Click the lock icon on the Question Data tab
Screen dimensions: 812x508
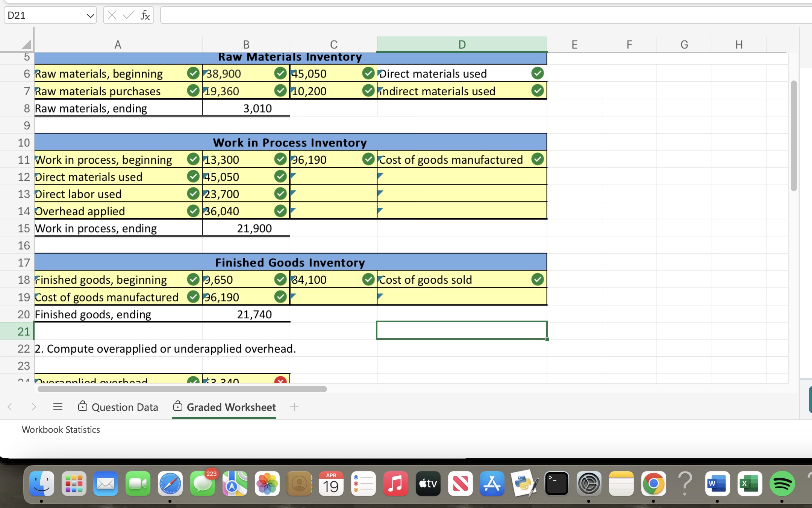pos(82,407)
